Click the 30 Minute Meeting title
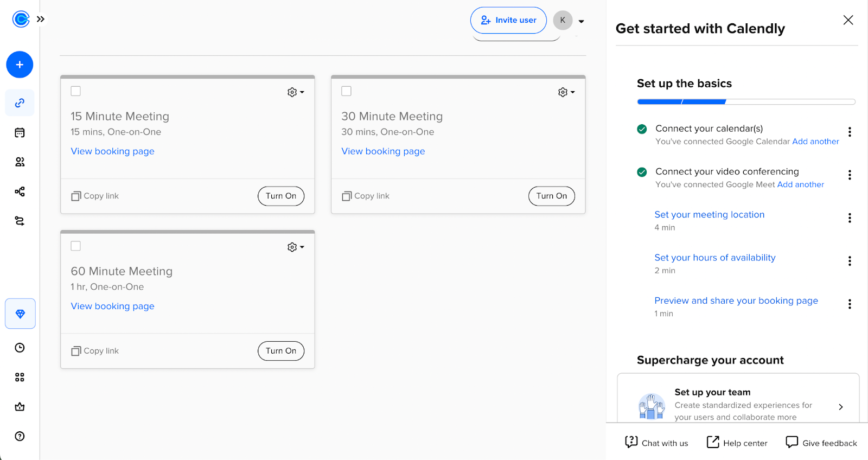Image resolution: width=868 pixels, height=460 pixels. click(x=392, y=117)
